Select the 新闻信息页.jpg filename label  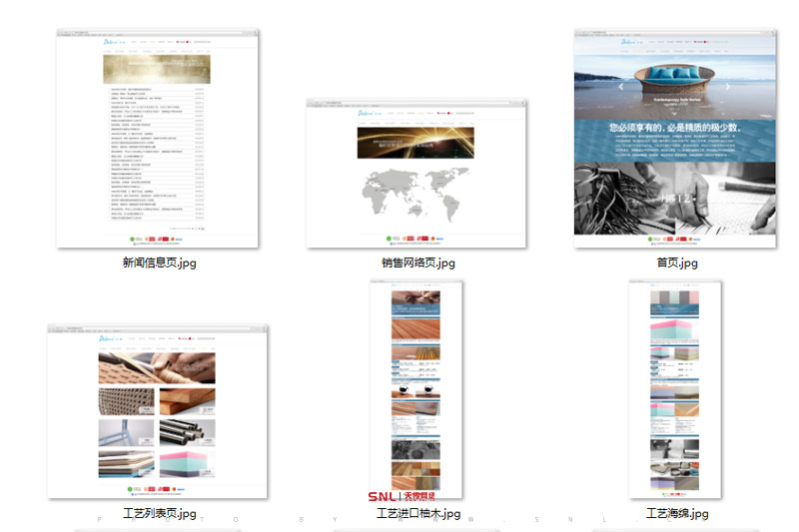(x=159, y=263)
